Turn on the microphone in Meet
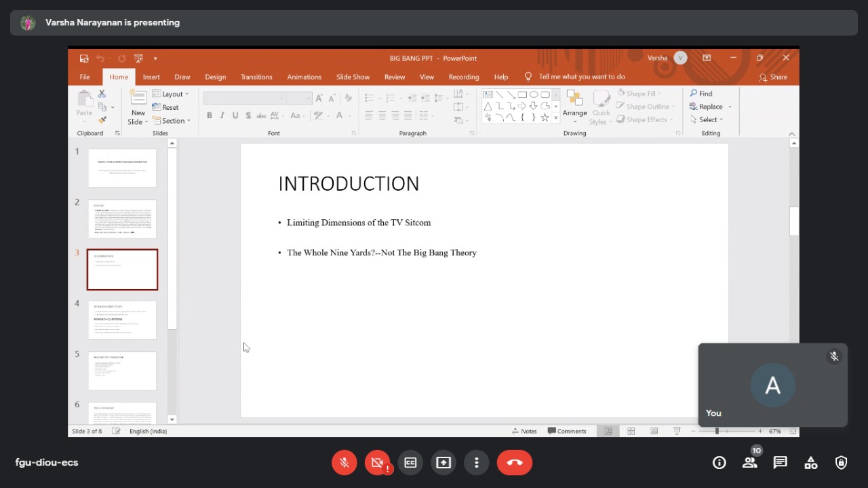The image size is (868, 488). pyautogui.click(x=344, y=463)
